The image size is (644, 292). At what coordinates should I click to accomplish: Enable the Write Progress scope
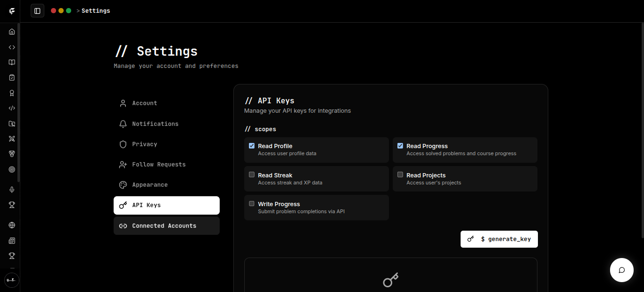pos(252,203)
